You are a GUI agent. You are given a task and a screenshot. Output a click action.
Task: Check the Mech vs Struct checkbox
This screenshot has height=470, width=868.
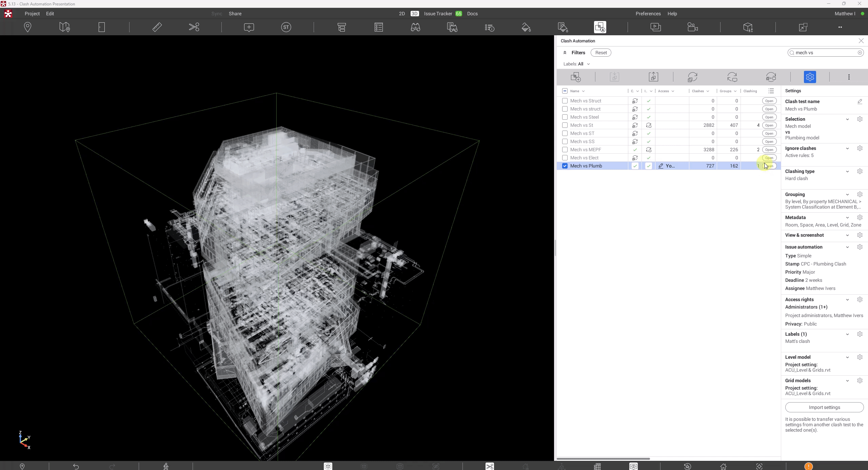[x=565, y=101]
